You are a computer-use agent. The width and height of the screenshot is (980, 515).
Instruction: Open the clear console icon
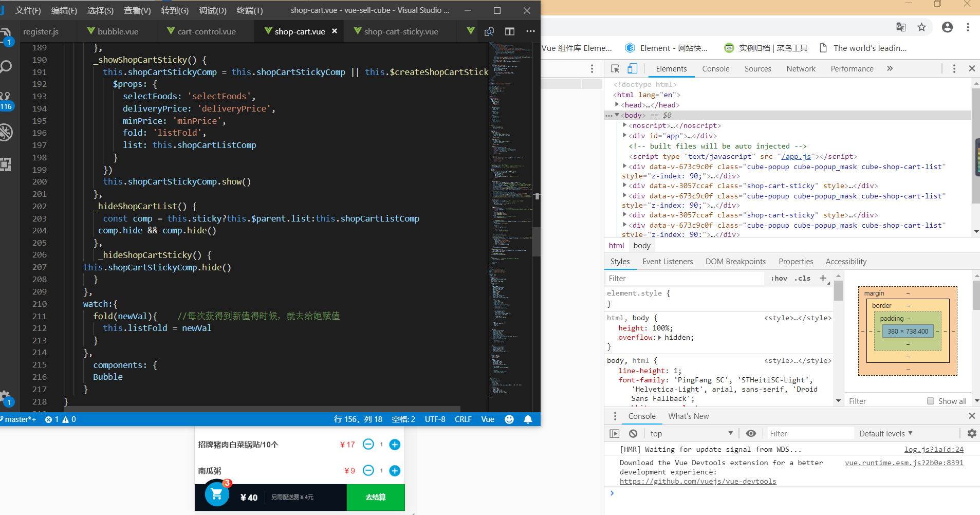pos(633,434)
